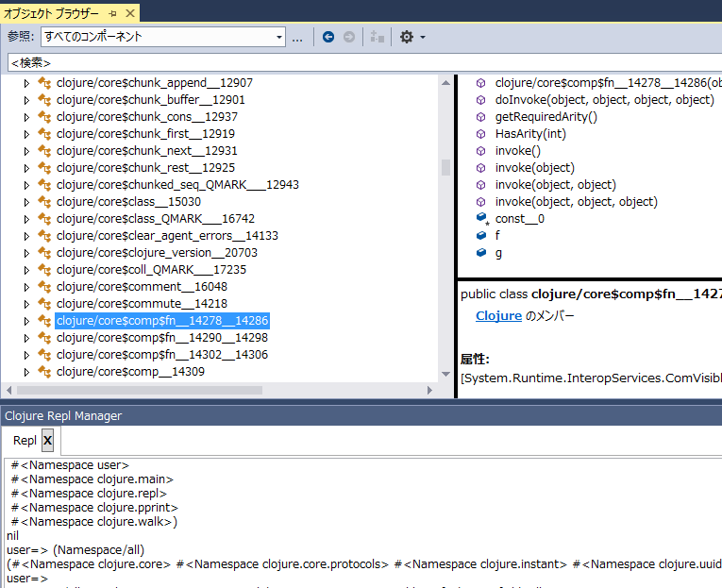Expand clojure/core$chunk_cons__12937 node
Image resolution: width=722 pixels, height=588 pixels.
tap(26, 117)
